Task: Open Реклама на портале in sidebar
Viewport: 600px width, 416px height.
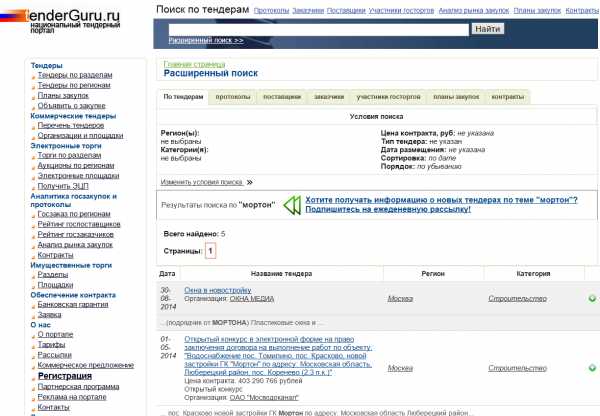Action: (x=72, y=397)
